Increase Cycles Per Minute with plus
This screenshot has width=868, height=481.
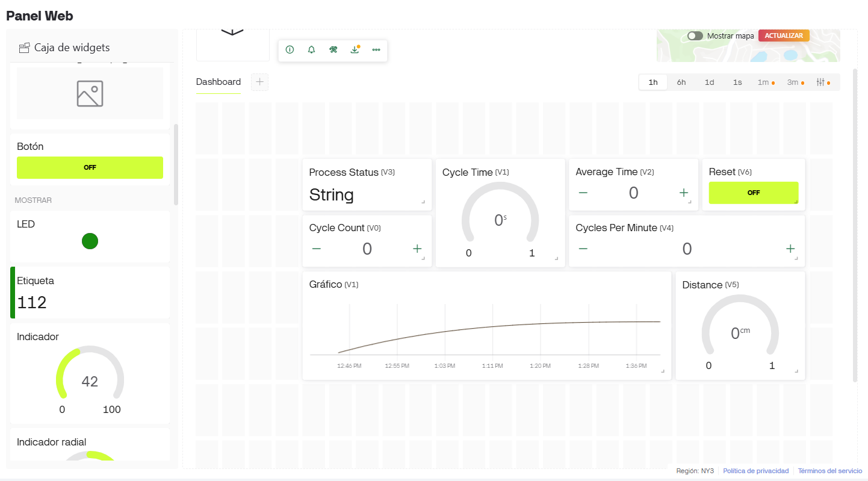point(790,249)
